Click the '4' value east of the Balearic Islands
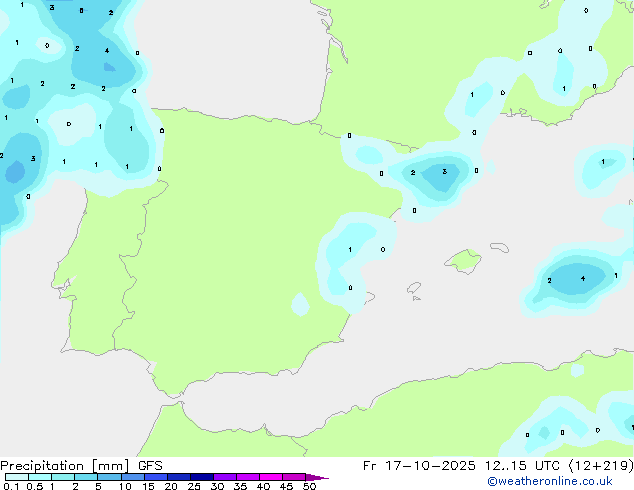 point(583,279)
